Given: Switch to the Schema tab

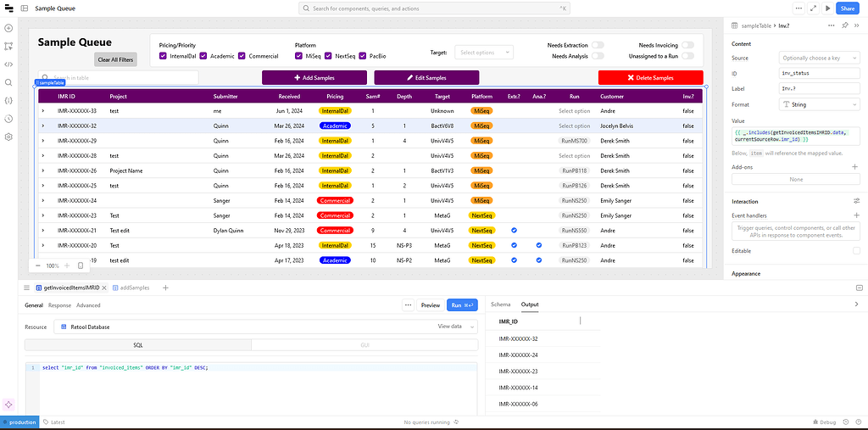Looking at the screenshot, I should tap(500, 304).
